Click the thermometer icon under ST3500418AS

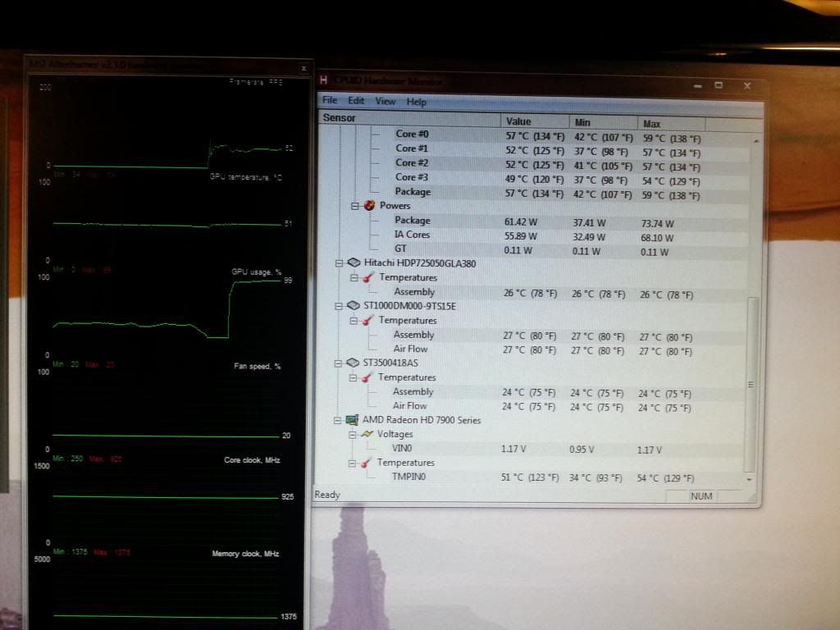pos(367,377)
